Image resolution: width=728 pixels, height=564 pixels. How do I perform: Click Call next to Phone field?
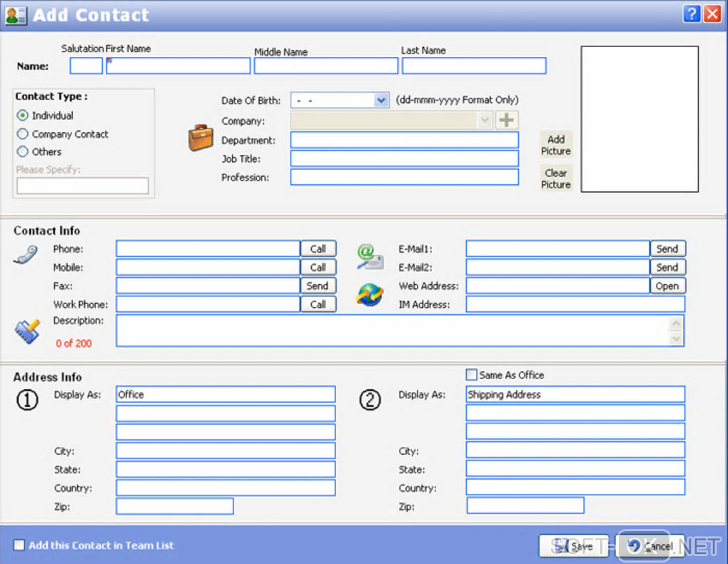pyautogui.click(x=318, y=248)
